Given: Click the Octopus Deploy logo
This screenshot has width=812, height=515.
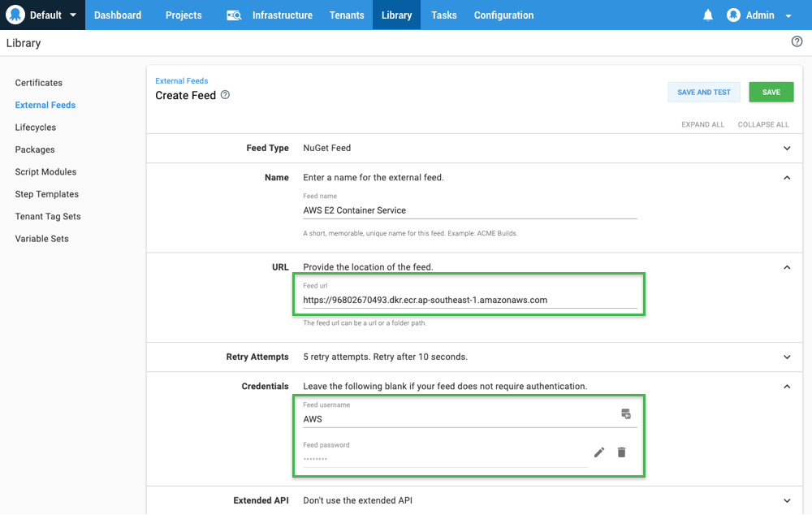Looking at the screenshot, I should 14,15.
